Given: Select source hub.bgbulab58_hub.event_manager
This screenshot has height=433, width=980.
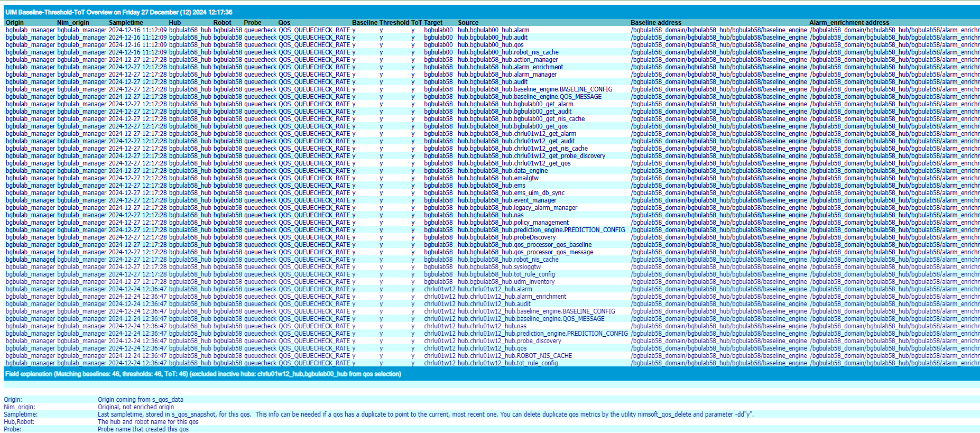Looking at the screenshot, I should [507, 200].
